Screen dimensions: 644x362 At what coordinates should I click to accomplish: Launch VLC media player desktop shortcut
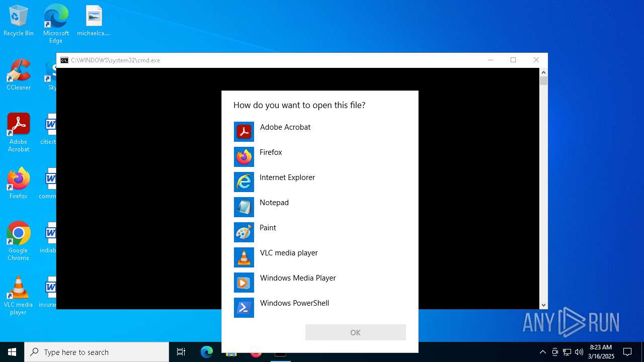(x=19, y=296)
